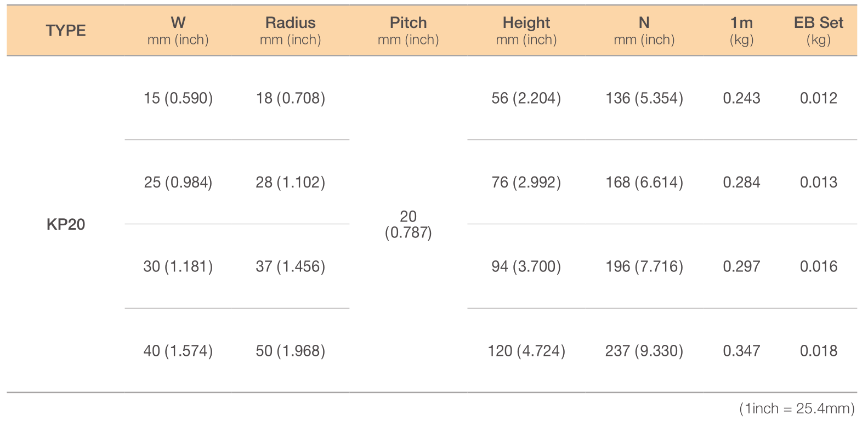Select the KP20 type label
The width and height of the screenshot is (868, 432).
(66, 224)
